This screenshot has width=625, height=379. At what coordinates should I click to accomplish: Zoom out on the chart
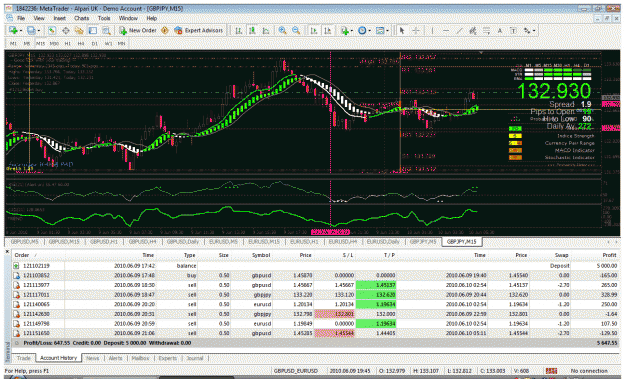296,31
